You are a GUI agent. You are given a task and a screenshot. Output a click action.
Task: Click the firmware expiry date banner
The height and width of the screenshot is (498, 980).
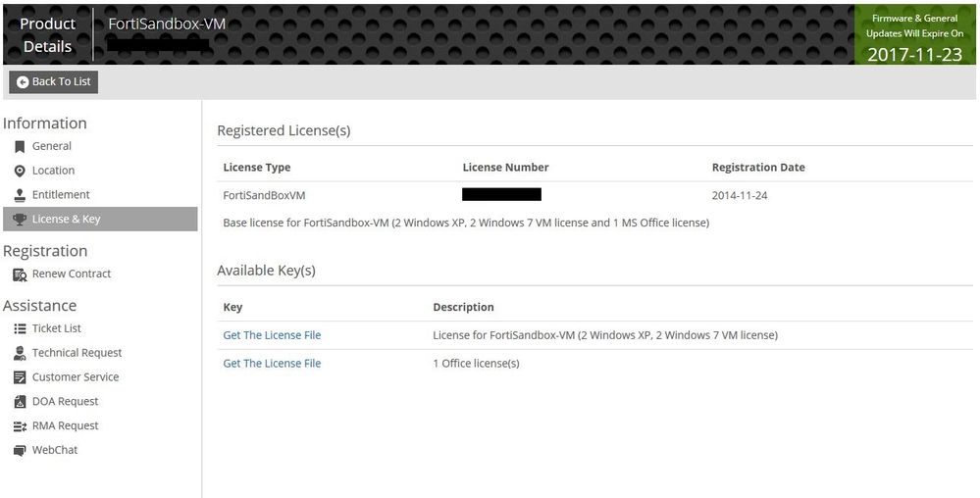[x=914, y=33]
